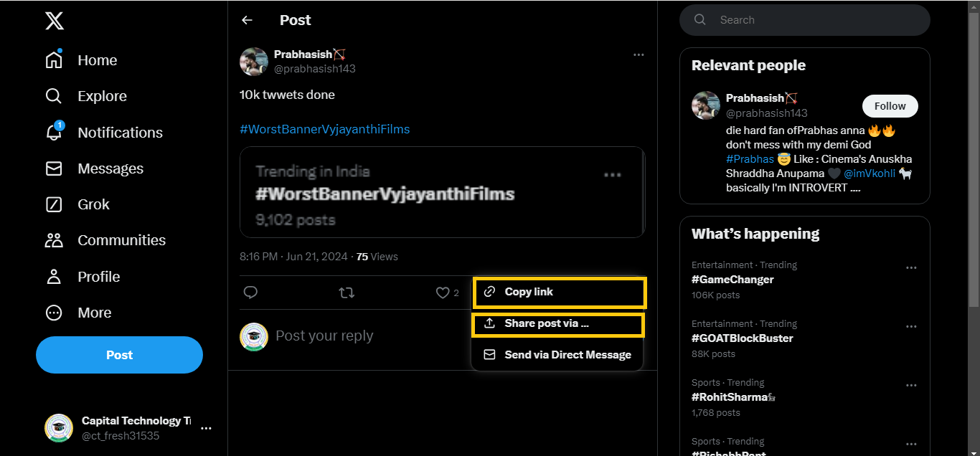Screen dimensions: 980x456
Task: Open Notifications bell icon
Action: 54,133
